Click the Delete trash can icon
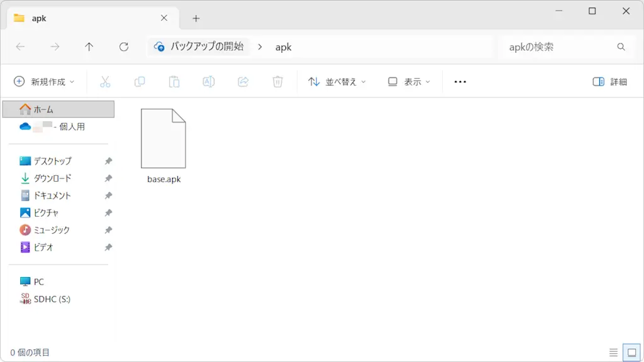The height and width of the screenshot is (362, 644). point(278,82)
